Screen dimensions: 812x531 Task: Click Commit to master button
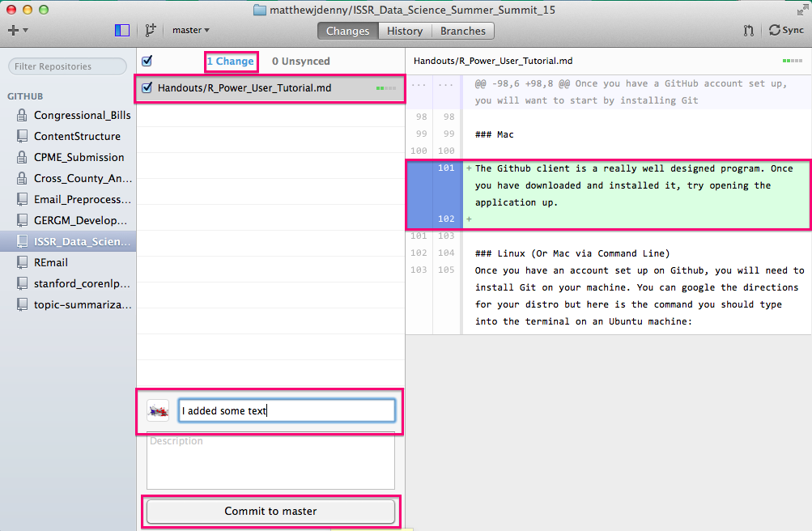click(x=270, y=512)
